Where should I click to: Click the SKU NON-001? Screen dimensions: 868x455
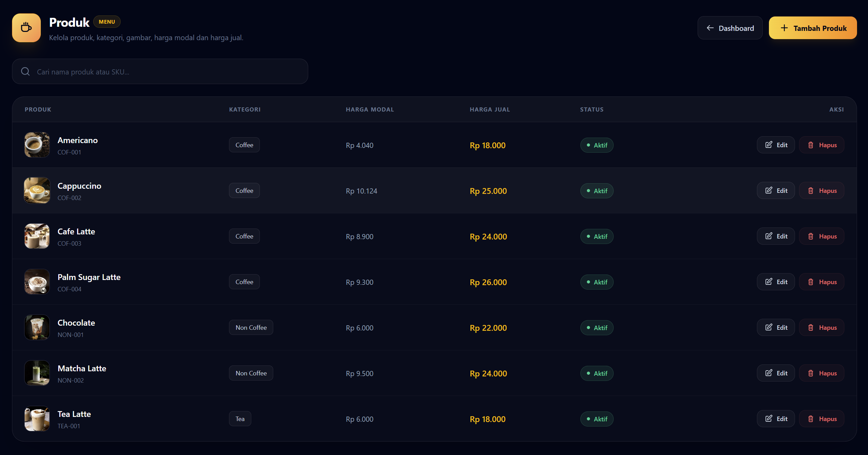pyautogui.click(x=71, y=335)
